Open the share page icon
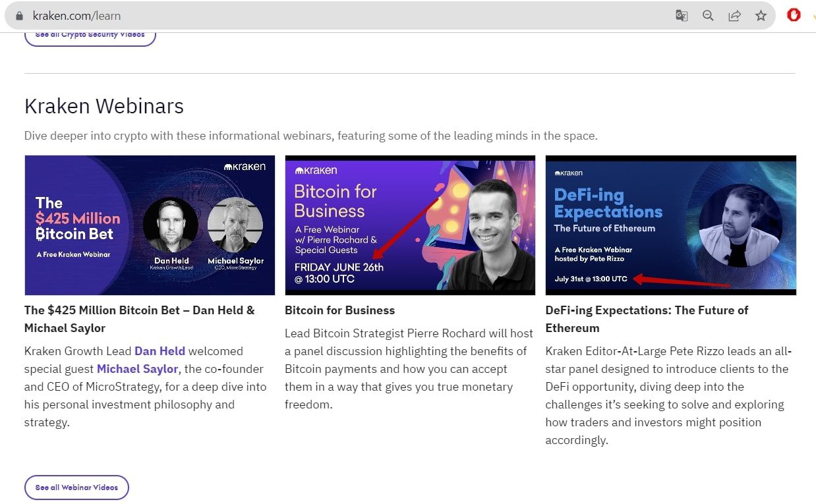816x504 pixels. click(734, 16)
